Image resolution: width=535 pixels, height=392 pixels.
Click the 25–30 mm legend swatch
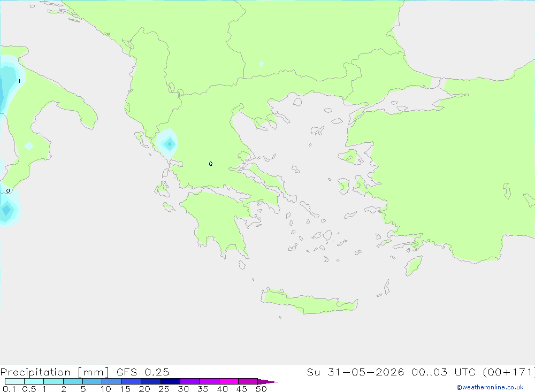(170, 381)
